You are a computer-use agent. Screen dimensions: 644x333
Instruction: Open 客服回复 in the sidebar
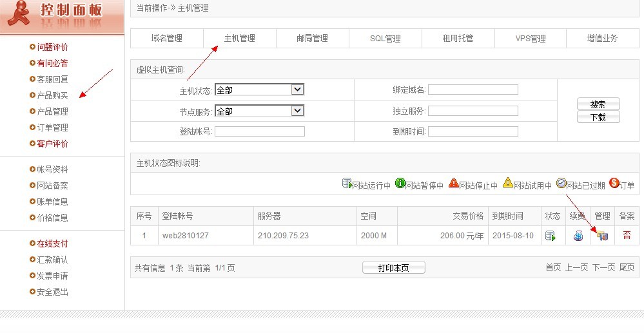(53, 79)
